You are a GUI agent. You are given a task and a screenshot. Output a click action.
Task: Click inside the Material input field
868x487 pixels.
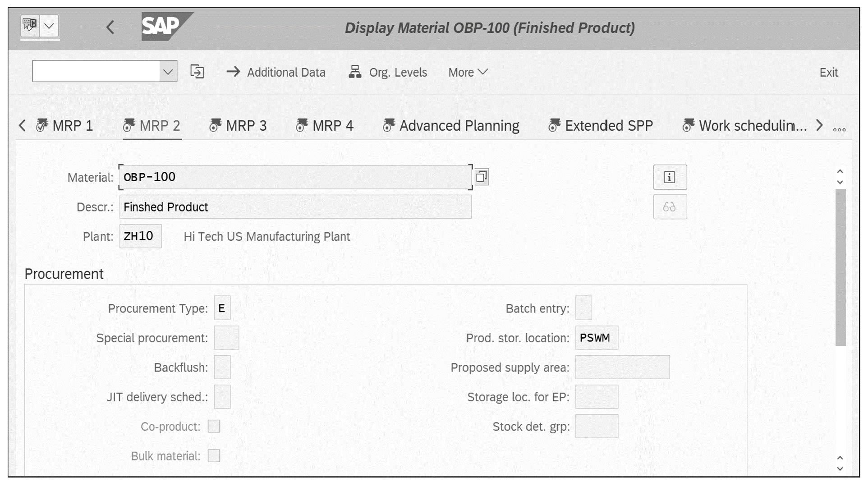click(x=293, y=177)
